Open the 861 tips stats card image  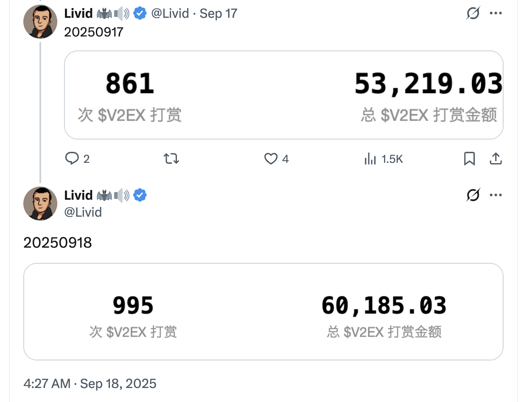(283, 95)
